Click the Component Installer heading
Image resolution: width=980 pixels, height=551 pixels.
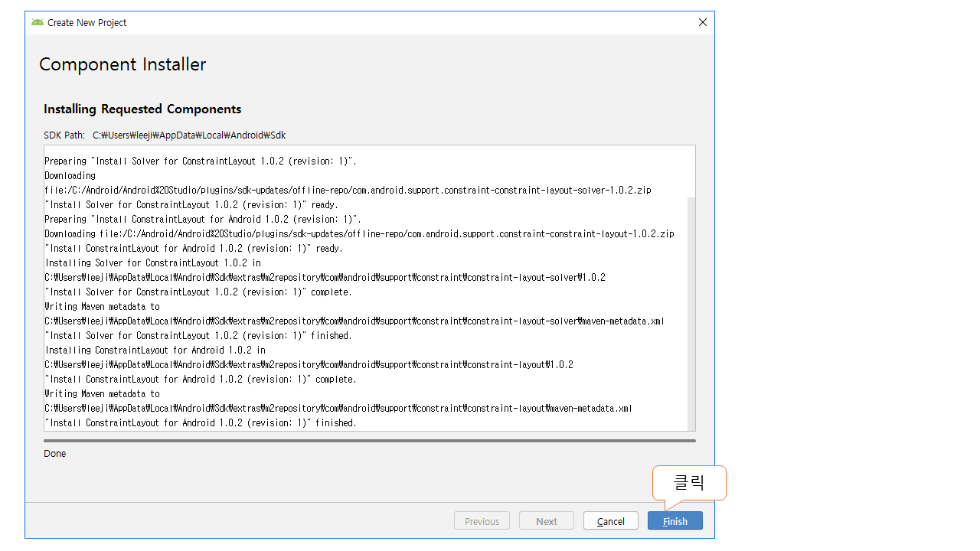point(122,65)
